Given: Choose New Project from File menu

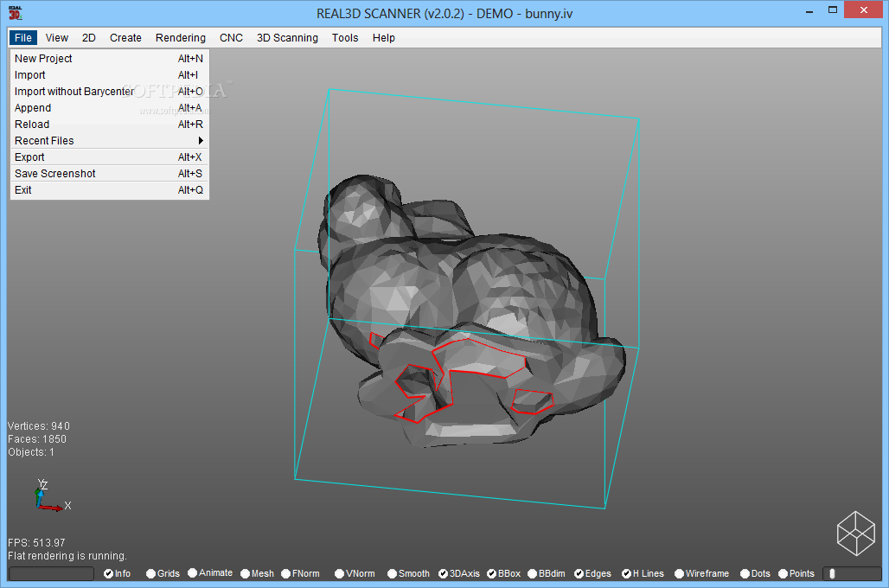Looking at the screenshot, I should pyautogui.click(x=110, y=59).
